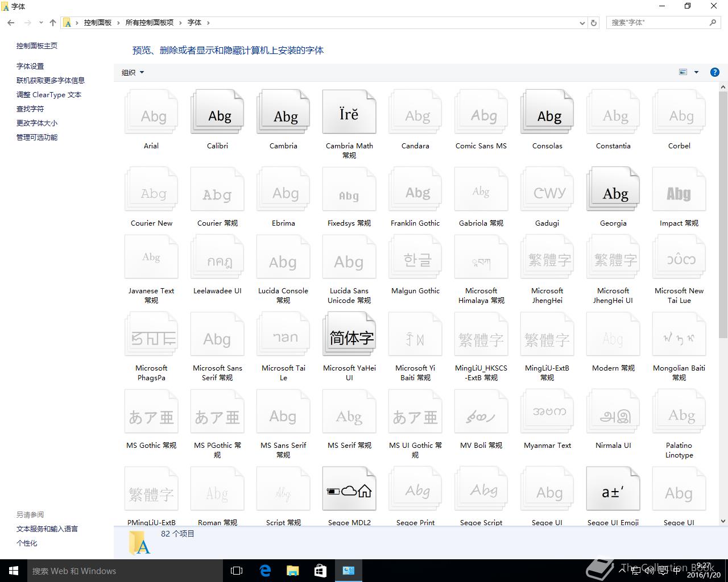Select the Mongolian Baiti font icon

tap(679, 334)
